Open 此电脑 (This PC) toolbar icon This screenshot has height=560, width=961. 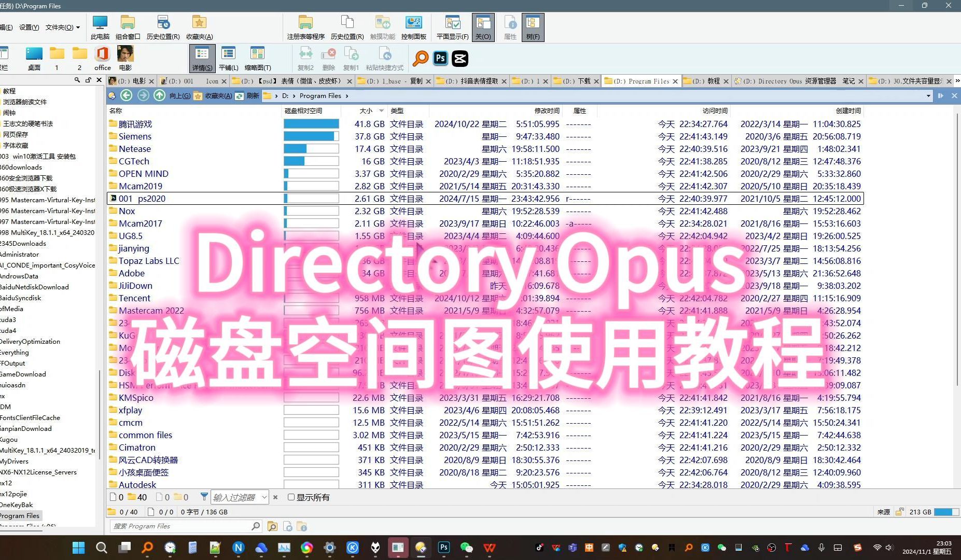coord(100,27)
